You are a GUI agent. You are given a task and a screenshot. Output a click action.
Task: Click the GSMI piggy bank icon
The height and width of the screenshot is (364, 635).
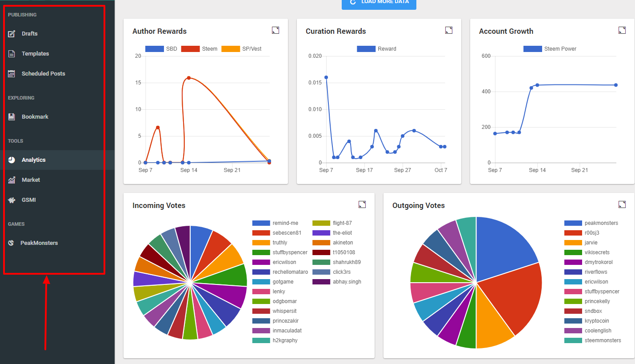coord(12,200)
